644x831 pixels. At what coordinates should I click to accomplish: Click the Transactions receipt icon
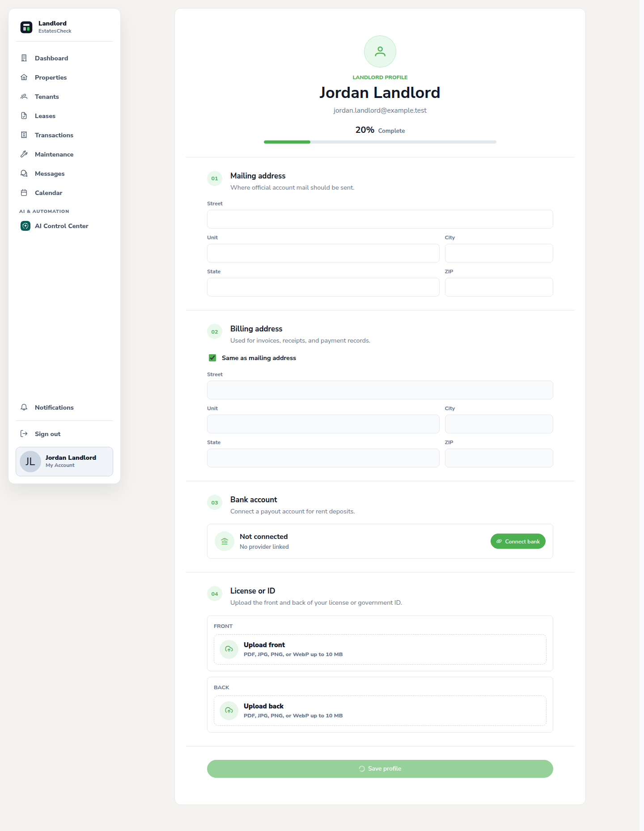[24, 135]
